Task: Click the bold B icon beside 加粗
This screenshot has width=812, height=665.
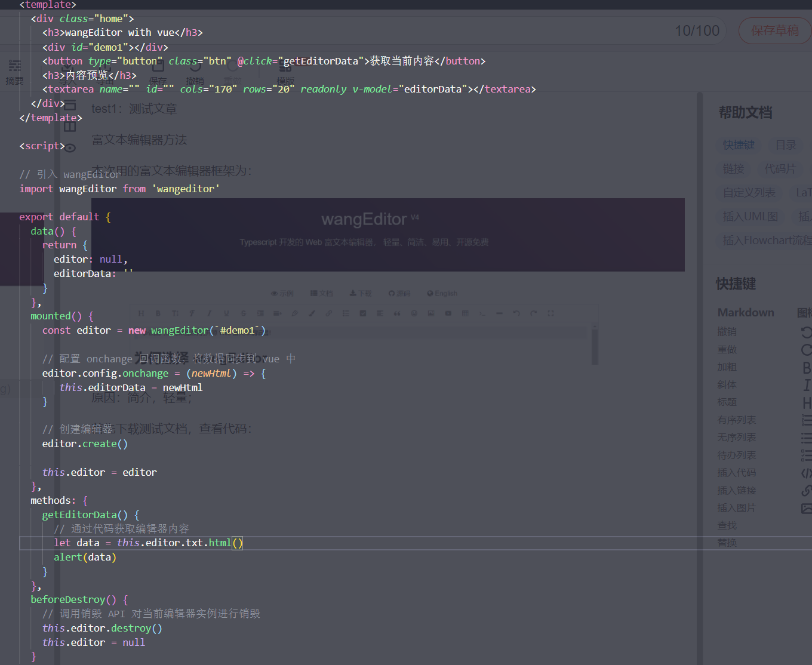Action: (807, 367)
